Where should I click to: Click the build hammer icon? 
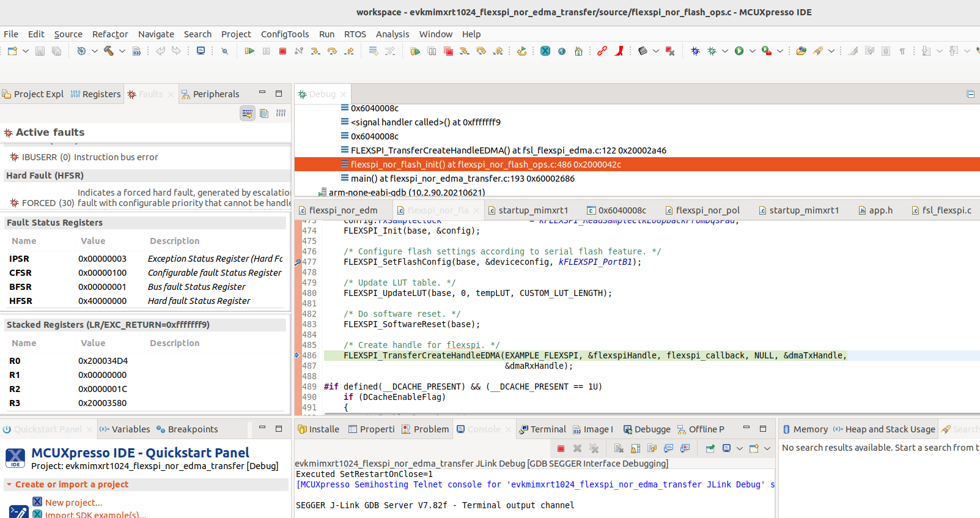pyautogui.click(x=109, y=51)
